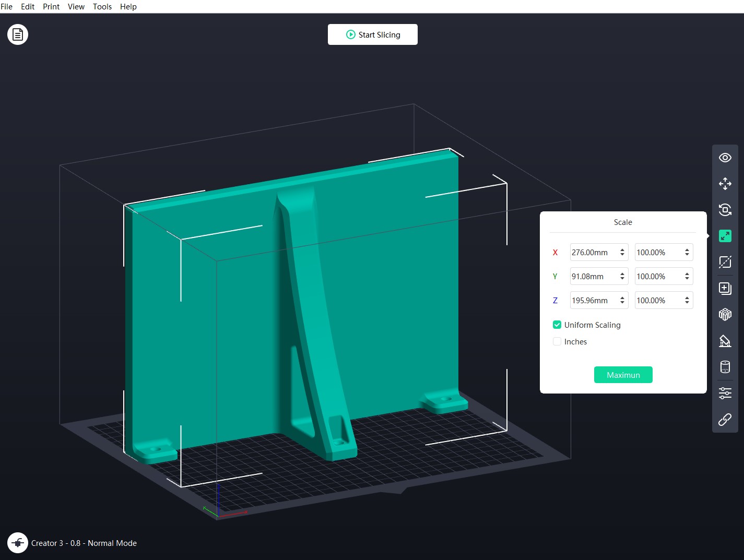Open the Supports tool
744x560 pixels.
coord(725,340)
